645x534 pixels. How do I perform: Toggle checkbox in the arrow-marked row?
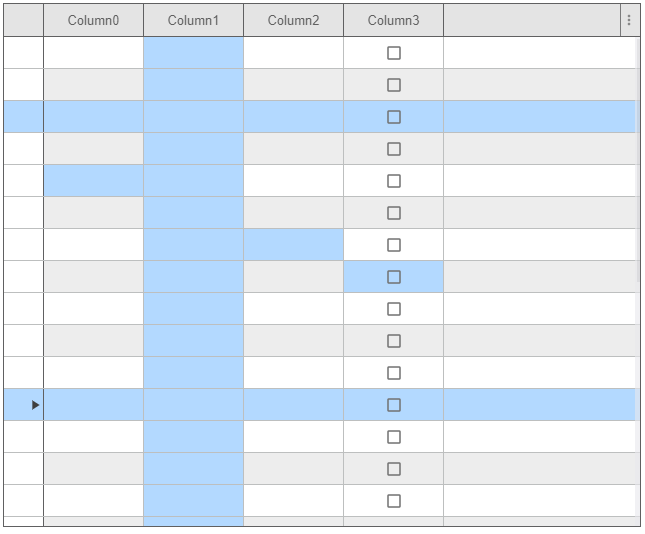393,405
